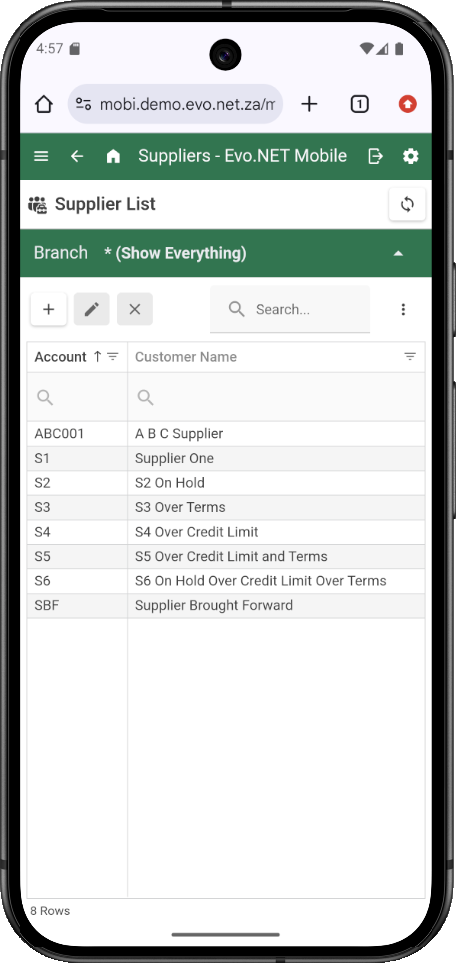Select the ABC001 account cell
The height and width of the screenshot is (964, 456).
77,433
